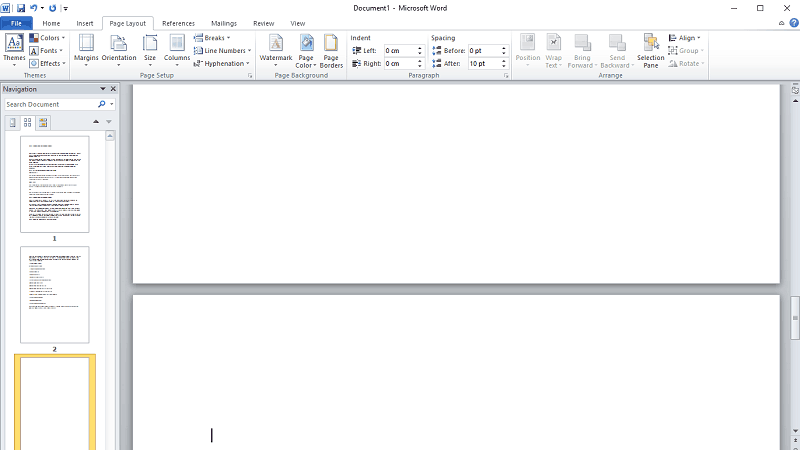The height and width of the screenshot is (450, 800).
Task: Click the document scroll down arrow
Action: [x=795, y=431]
